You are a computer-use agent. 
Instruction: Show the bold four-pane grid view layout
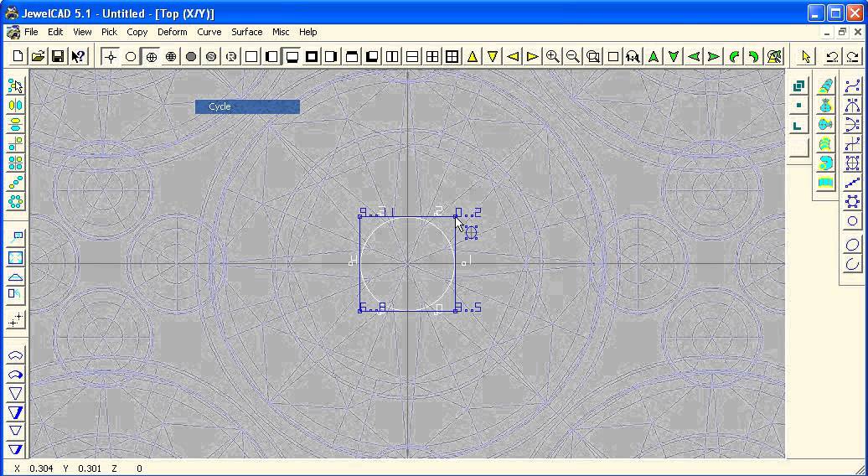(x=452, y=56)
